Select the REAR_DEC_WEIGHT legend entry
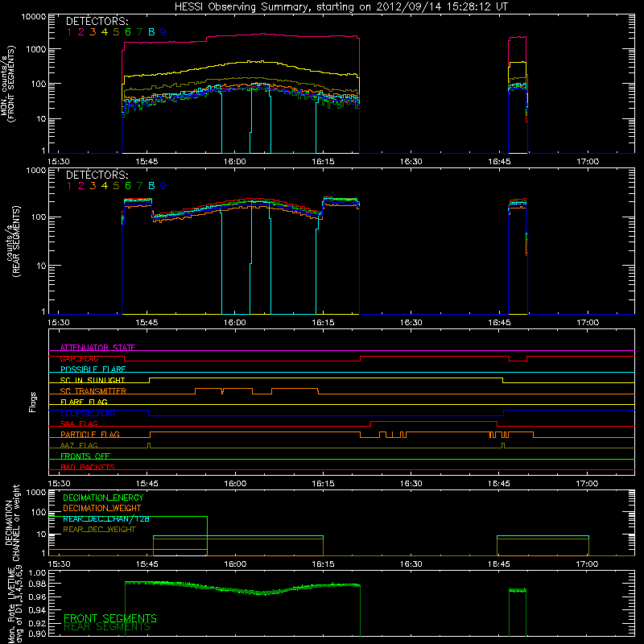Screen dimensions: 644x644 (x=99, y=530)
